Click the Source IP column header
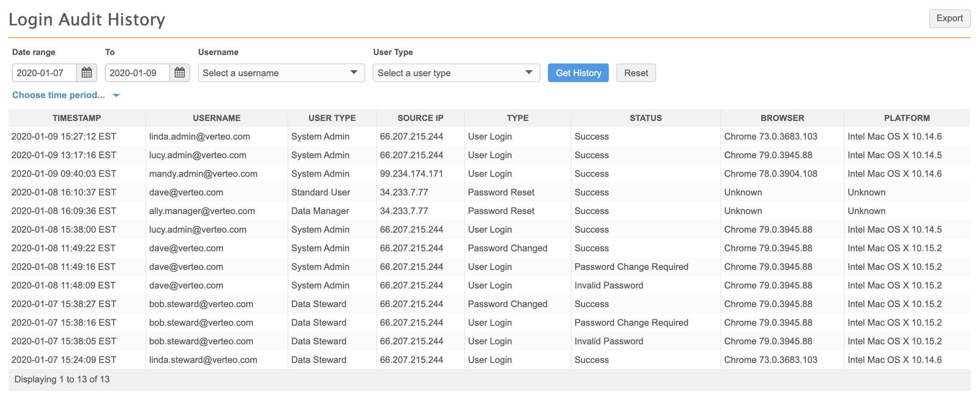980x401 pixels. pos(420,118)
